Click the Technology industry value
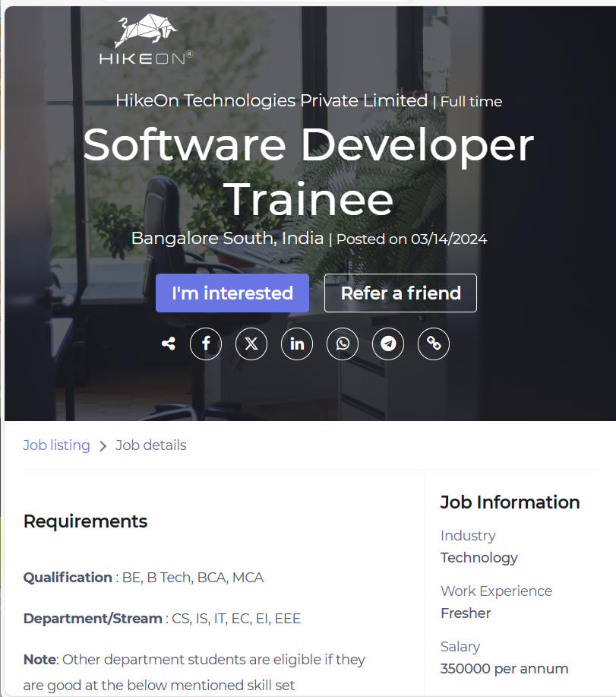 coord(479,558)
